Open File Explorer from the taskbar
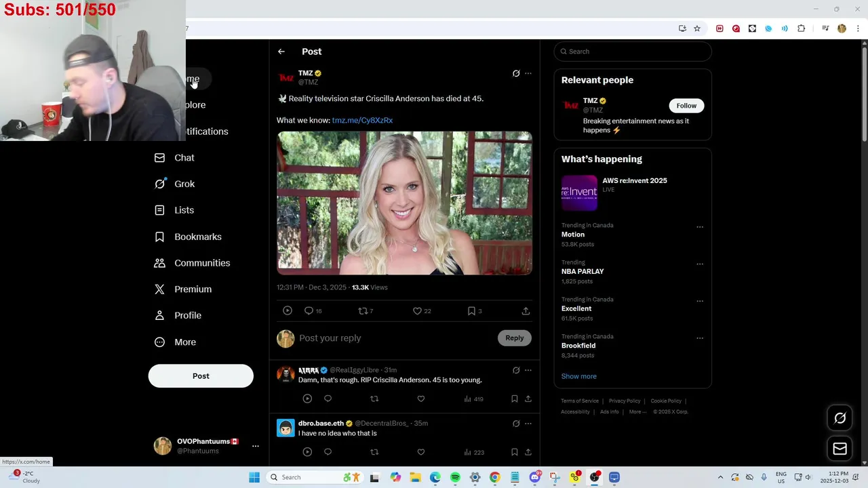868x488 pixels. click(415, 477)
